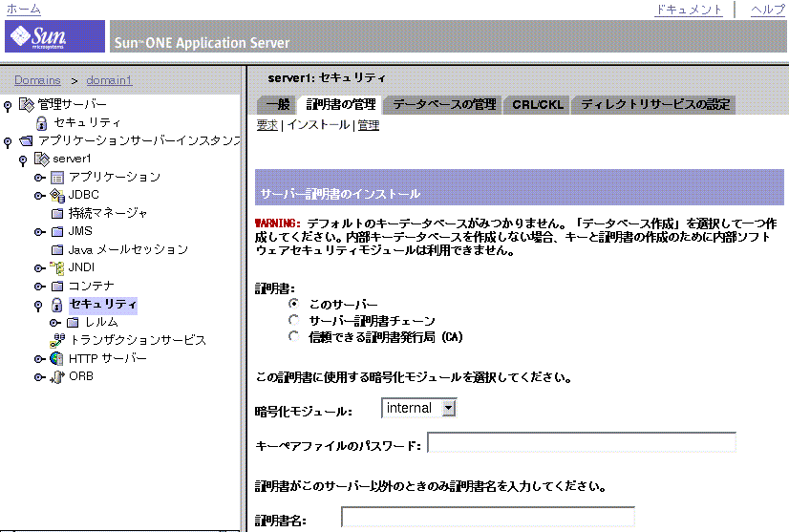Select the 信頼できる証明書発行局 (CA) radio button
The width and height of the screenshot is (789, 532).
click(x=294, y=336)
